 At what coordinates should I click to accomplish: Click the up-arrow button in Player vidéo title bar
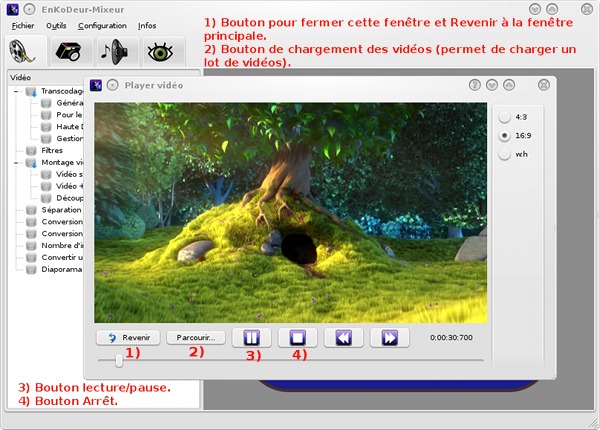[x=509, y=85]
